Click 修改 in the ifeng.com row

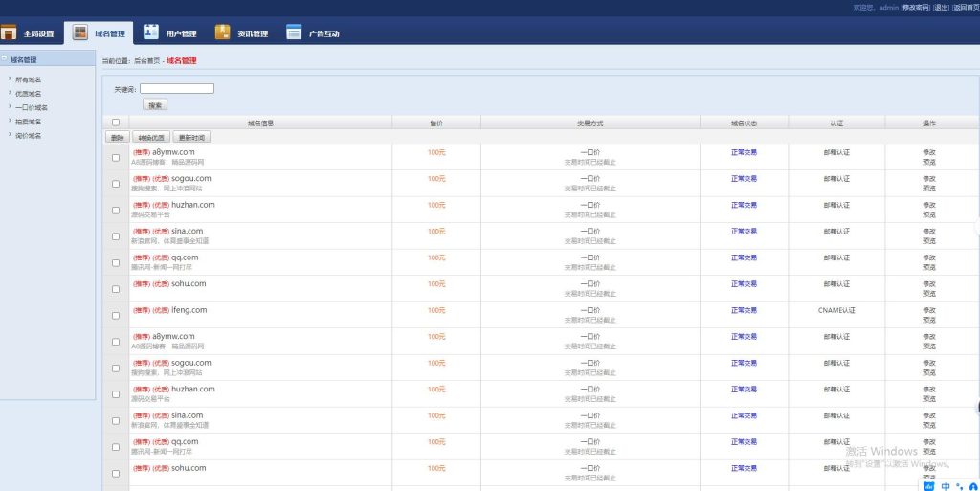click(929, 310)
